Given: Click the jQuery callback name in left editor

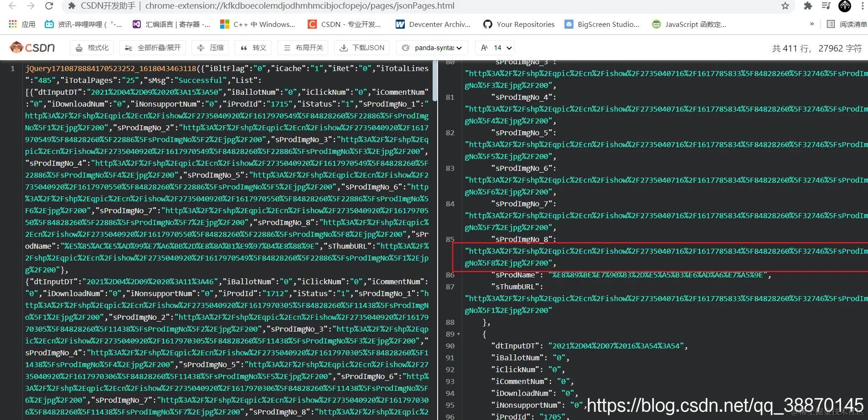Looking at the screenshot, I should 110,68.
